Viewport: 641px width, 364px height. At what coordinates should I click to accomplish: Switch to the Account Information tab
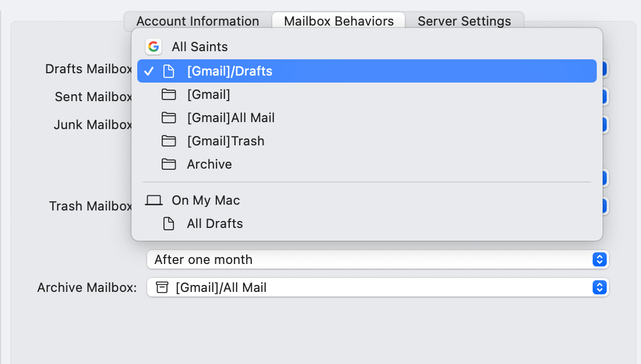[x=197, y=21]
